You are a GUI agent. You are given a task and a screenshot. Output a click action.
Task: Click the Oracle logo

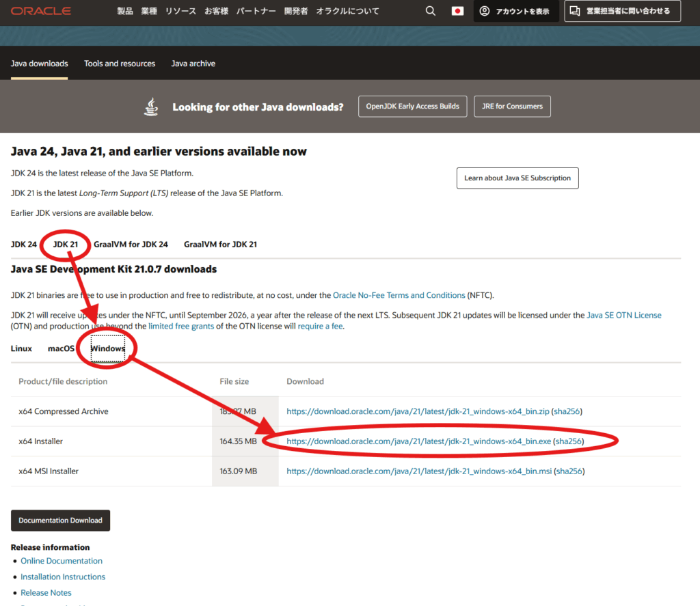click(40, 11)
